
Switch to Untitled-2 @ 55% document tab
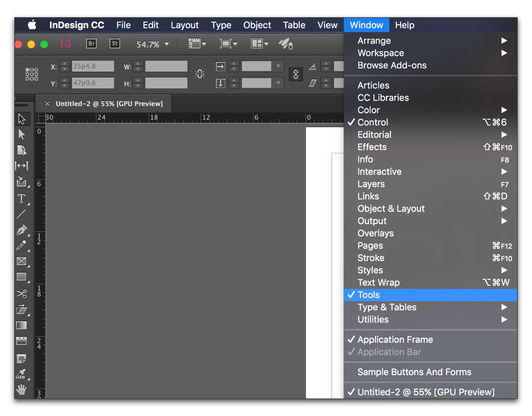[109, 104]
